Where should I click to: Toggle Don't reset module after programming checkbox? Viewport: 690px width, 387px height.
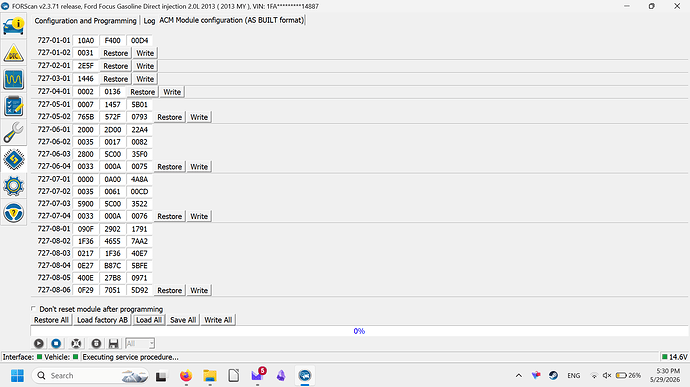pyautogui.click(x=33, y=309)
